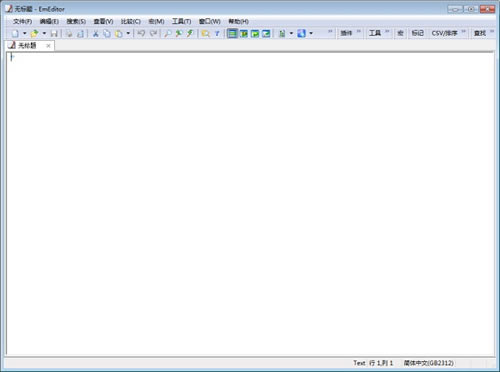The width and height of the screenshot is (500, 372).
Task: Click the Redo arrow icon
Action: pyautogui.click(x=153, y=33)
